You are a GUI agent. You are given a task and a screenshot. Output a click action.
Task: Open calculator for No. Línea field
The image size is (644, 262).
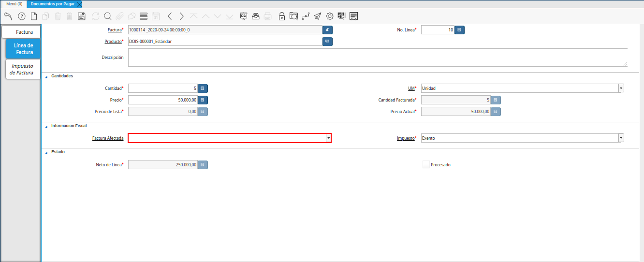coord(460,30)
